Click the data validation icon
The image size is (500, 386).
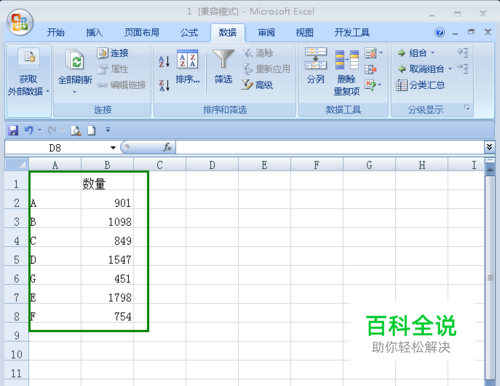coord(370,53)
